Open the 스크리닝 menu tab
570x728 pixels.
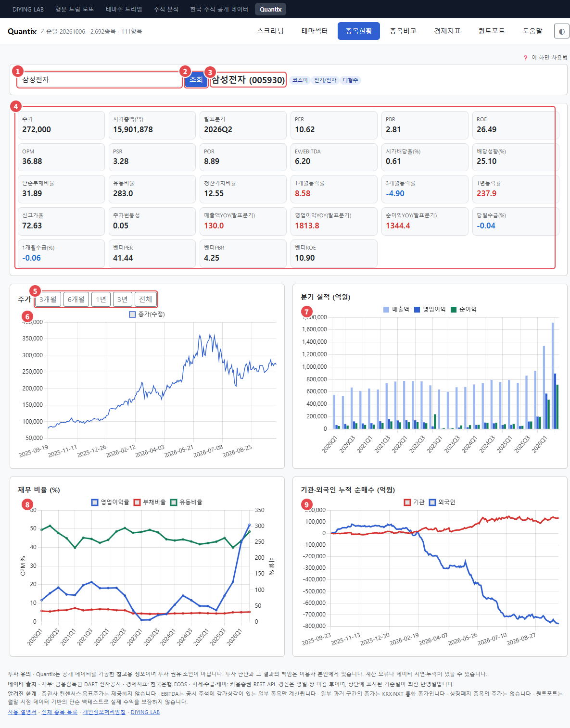(270, 31)
